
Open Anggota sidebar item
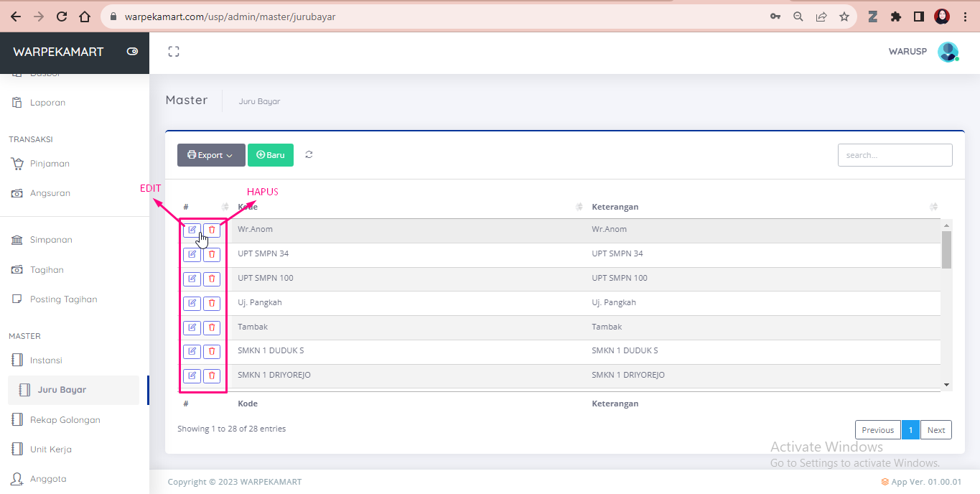(x=48, y=479)
